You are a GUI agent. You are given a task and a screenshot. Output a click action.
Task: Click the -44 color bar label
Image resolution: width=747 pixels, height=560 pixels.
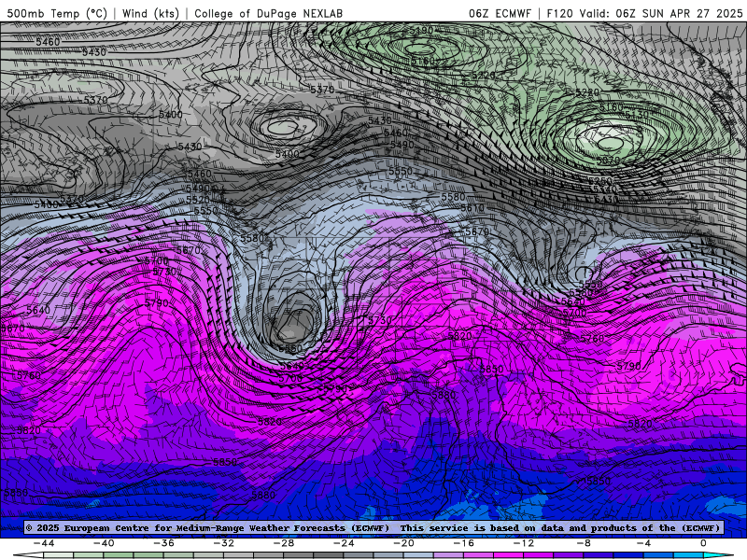pyautogui.click(x=44, y=543)
